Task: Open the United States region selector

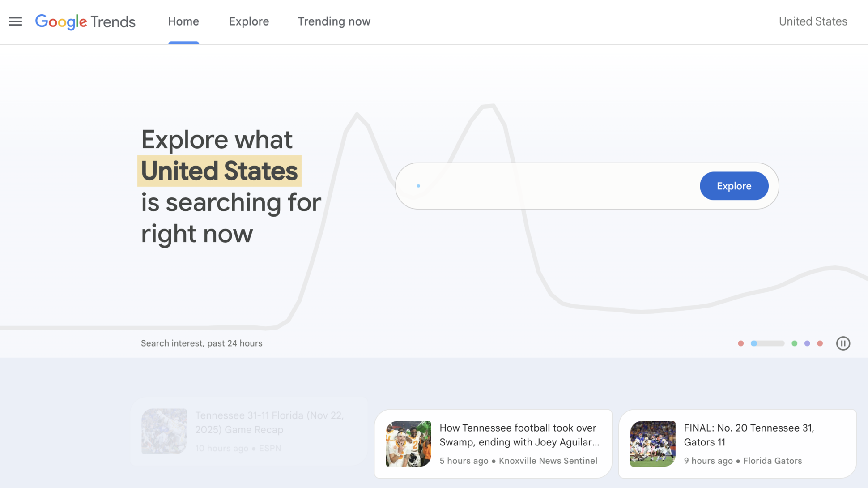Action: [x=813, y=21]
